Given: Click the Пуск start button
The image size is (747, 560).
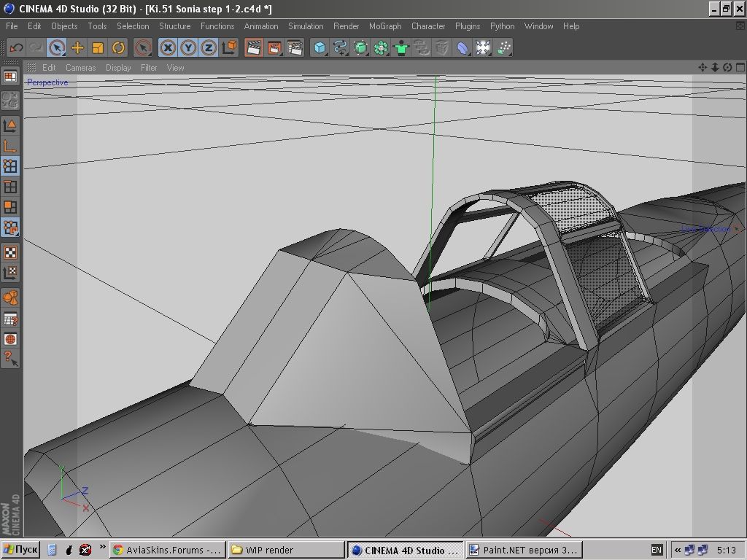Looking at the screenshot, I should 20,550.
